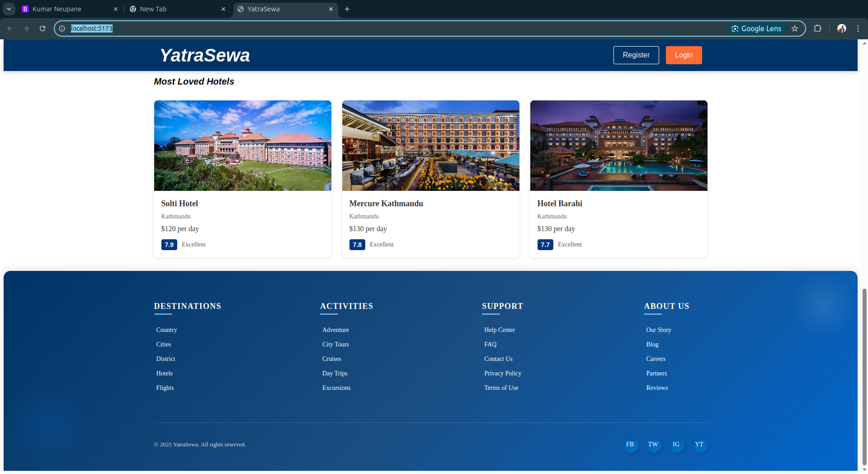
Task: Reload the page with the refresh icon
Action: (42, 28)
